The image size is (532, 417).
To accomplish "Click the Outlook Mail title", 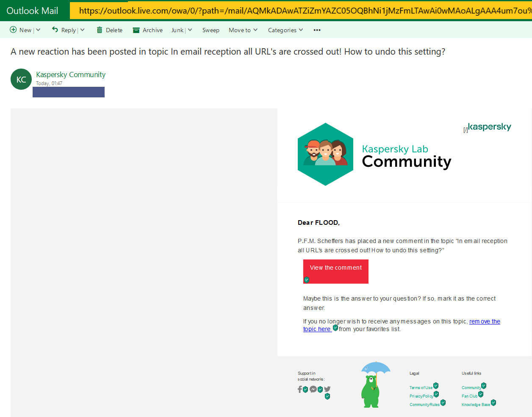I will click(x=32, y=11).
